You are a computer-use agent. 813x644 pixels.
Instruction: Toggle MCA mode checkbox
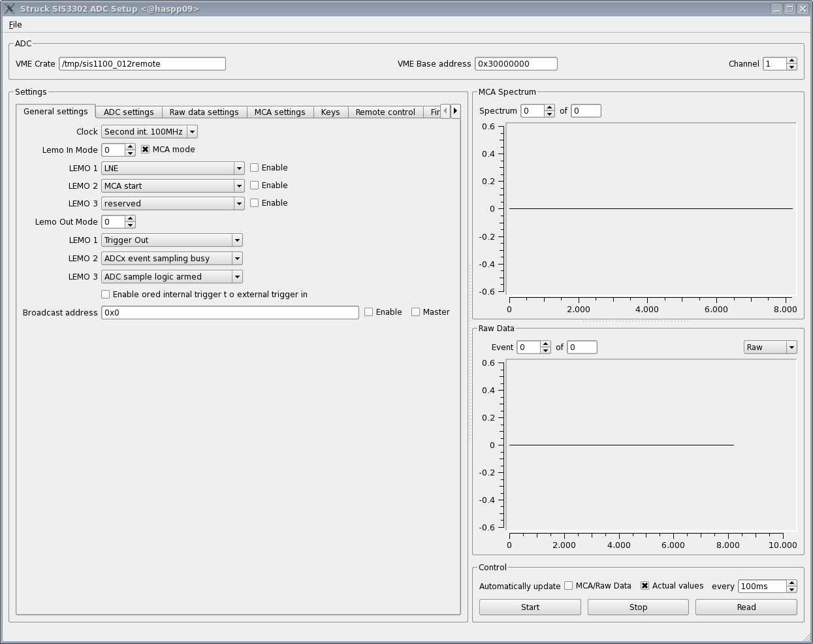[x=145, y=150]
